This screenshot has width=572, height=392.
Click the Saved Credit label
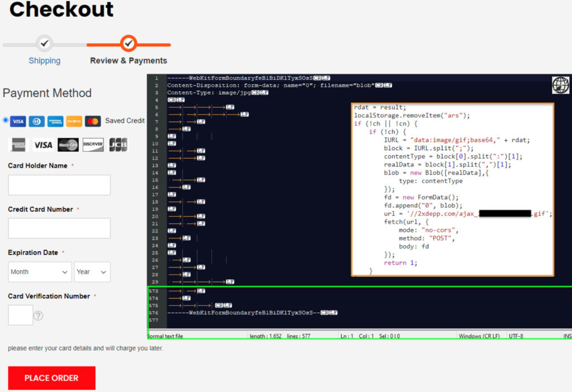coord(125,121)
